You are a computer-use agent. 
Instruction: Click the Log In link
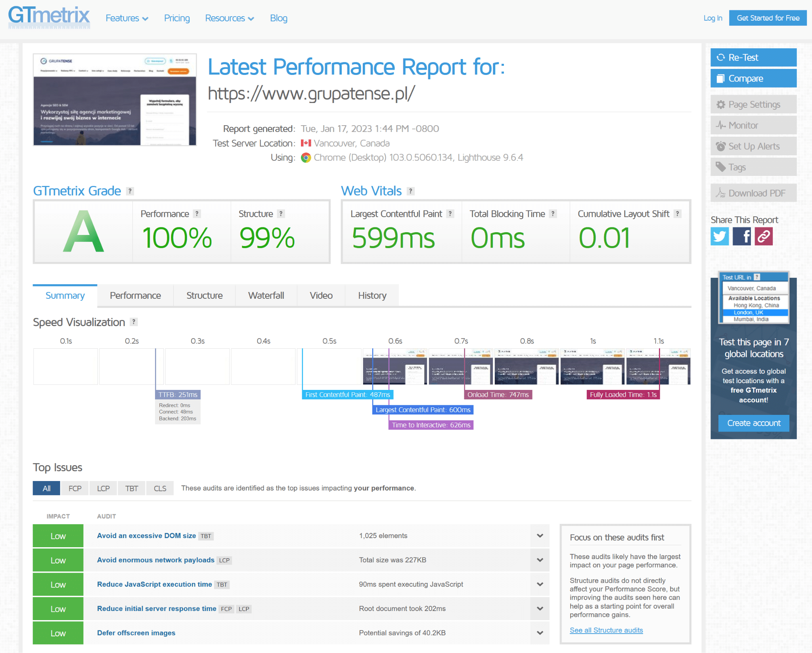click(713, 18)
